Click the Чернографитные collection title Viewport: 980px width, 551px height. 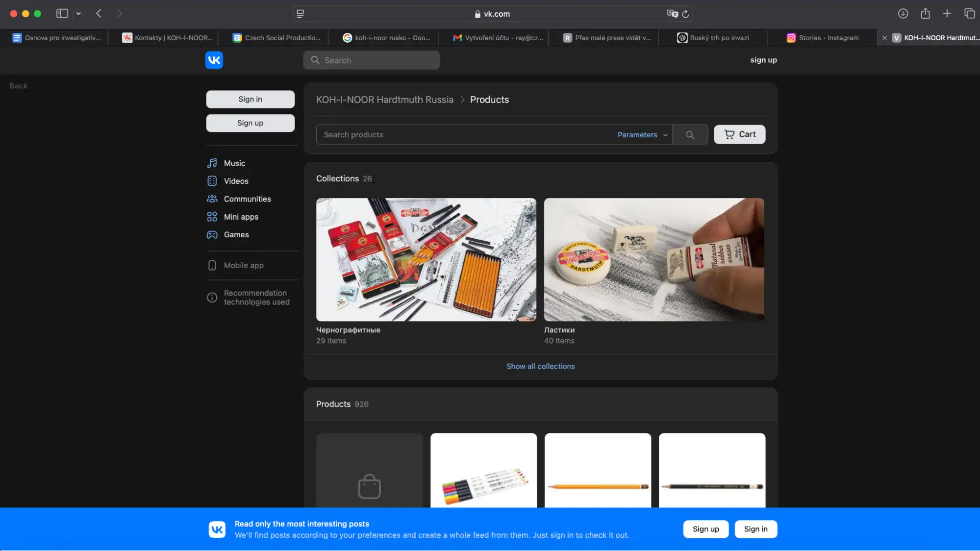[348, 330]
